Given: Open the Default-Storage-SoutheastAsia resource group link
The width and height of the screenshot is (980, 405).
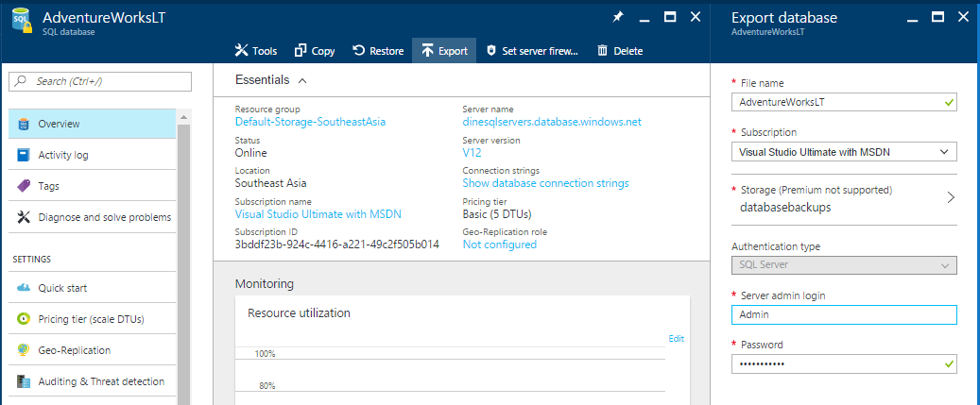Looking at the screenshot, I should 310,122.
